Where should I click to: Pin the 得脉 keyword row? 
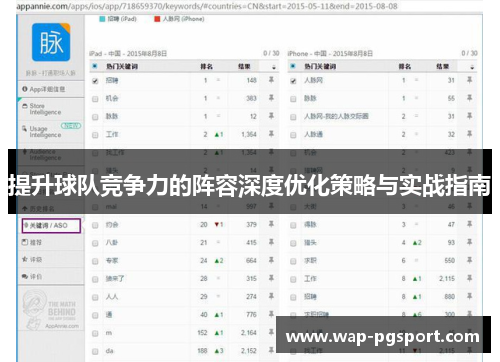469,224
